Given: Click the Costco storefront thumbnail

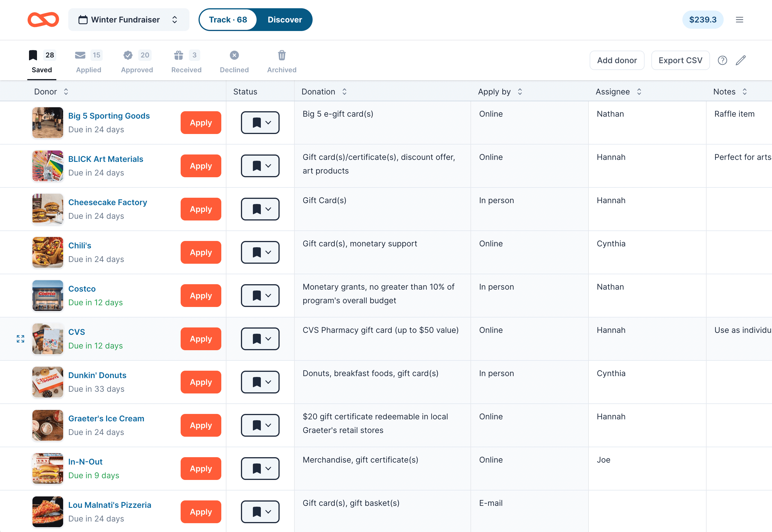Looking at the screenshot, I should click(48, 296).
